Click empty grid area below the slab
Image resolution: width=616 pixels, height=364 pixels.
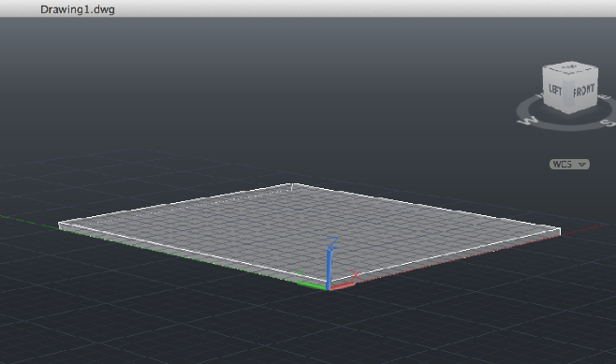point(306,329)
